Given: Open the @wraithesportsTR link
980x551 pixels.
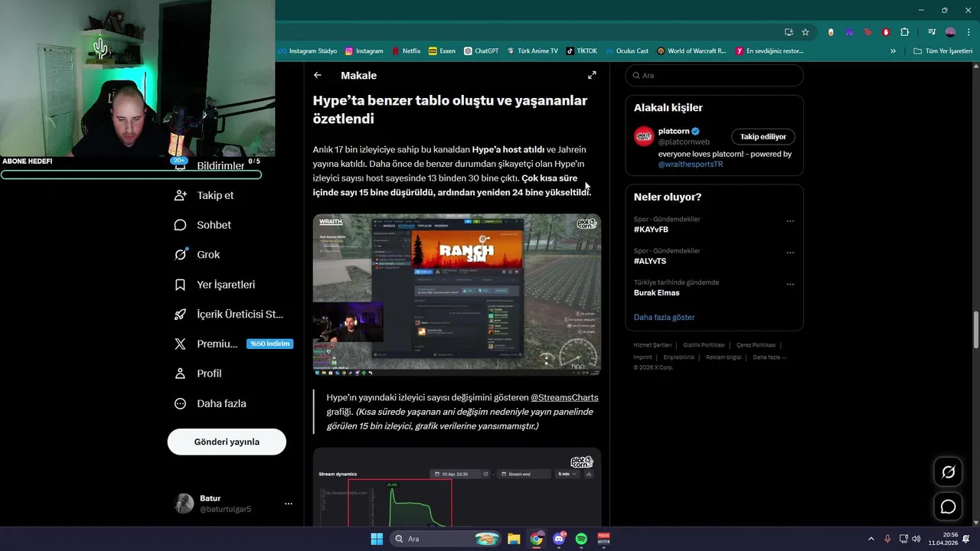Looking at the screenshot, I should 691,165.
